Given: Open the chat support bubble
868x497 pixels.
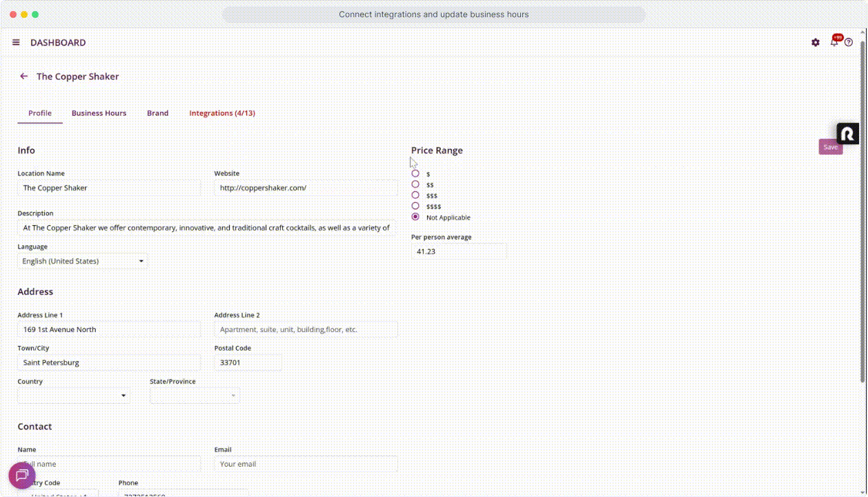Looking at the screenshot, I should (21, 476).
